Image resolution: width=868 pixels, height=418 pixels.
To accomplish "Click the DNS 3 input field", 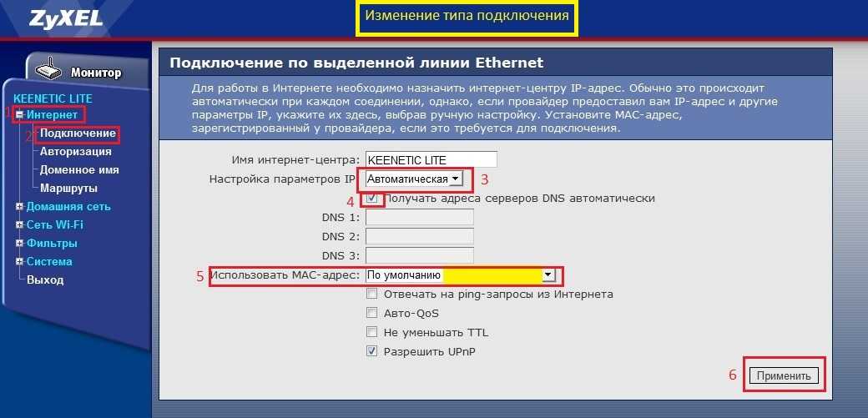I will (x=420, y=255).
